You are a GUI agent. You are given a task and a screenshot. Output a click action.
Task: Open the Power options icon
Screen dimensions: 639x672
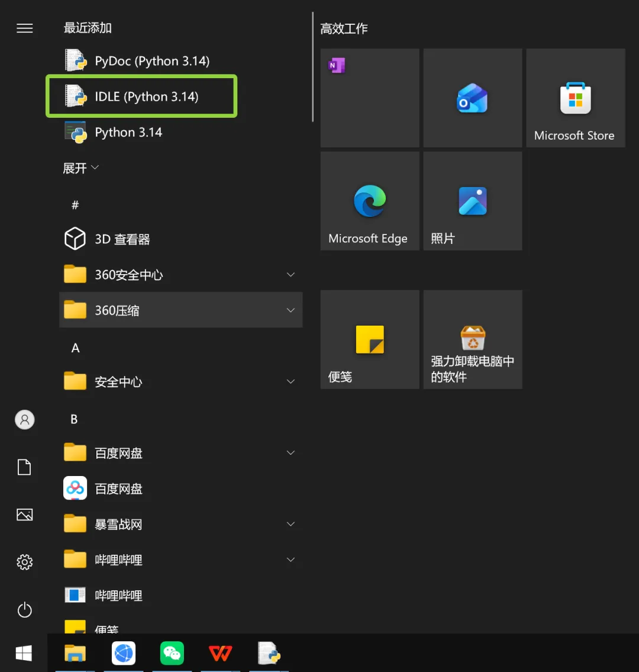pyautogui.click(x=24, y=610)
